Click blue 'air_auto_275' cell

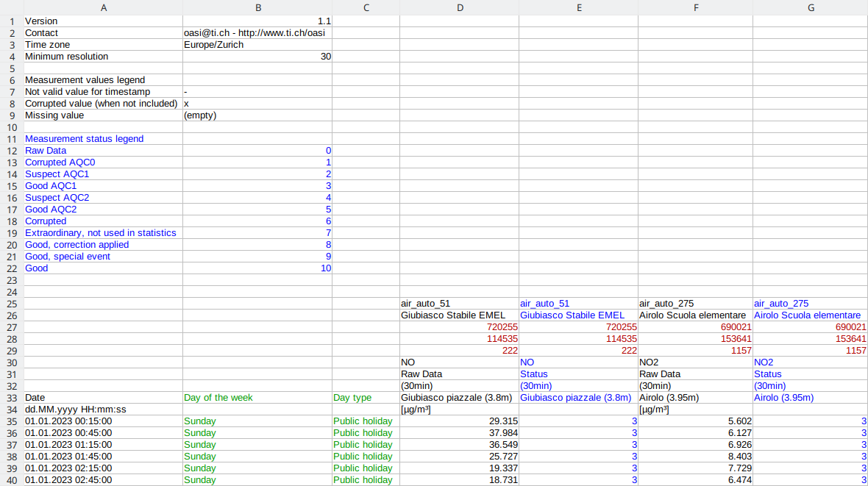(811, 304)
